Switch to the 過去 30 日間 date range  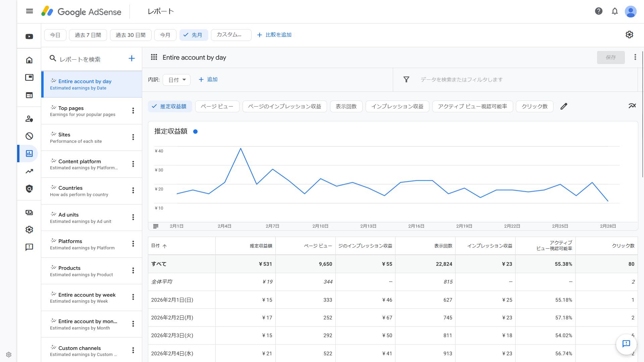(x=130, y=35)
